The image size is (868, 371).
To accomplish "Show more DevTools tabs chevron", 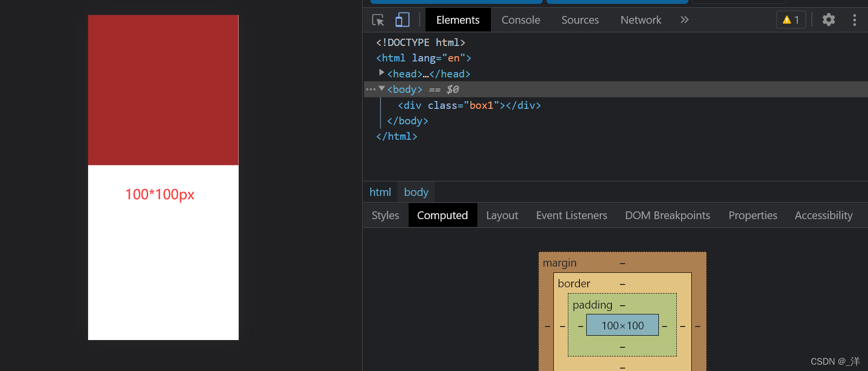I will click(x=684, y=20).
